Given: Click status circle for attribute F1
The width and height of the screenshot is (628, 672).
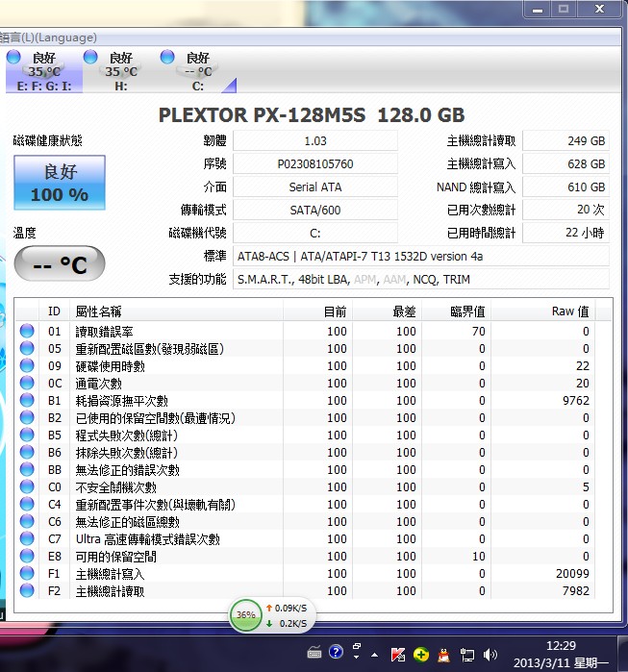Looking at the screenshot, I should pyautogui.click(x=27, y=573).
